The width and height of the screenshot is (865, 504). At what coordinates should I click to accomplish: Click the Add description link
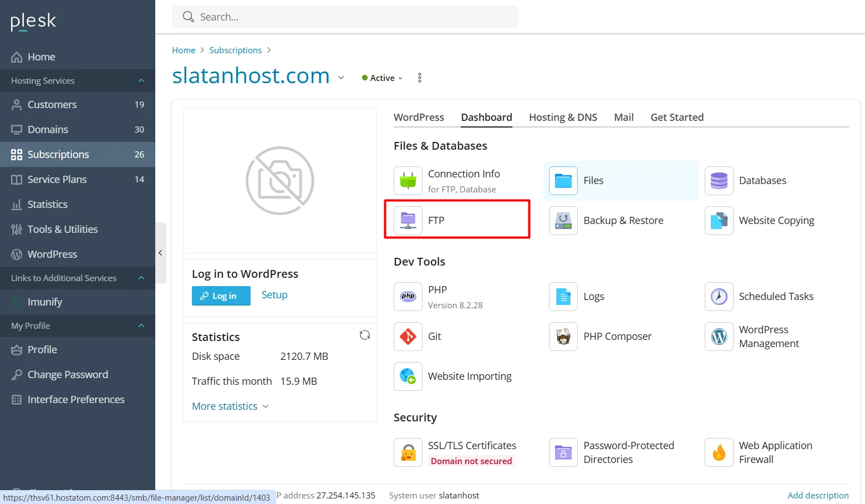(818, 496)
